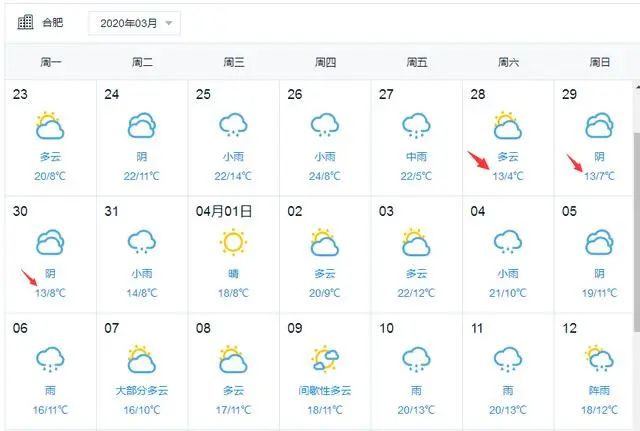Click the moderate rain icon for day 27
This screenshot has width=640, height=431.
tap(416, 125)
